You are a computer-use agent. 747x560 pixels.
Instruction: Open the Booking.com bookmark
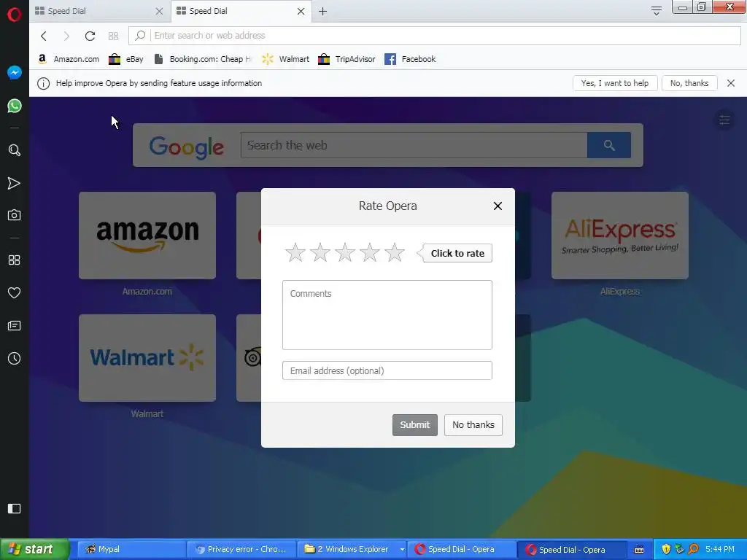[203, 59]
